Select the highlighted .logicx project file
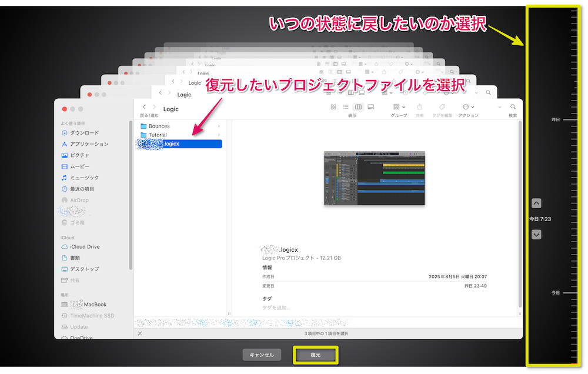Viewport: 588px width, 374px height. (x=179, y=143)
